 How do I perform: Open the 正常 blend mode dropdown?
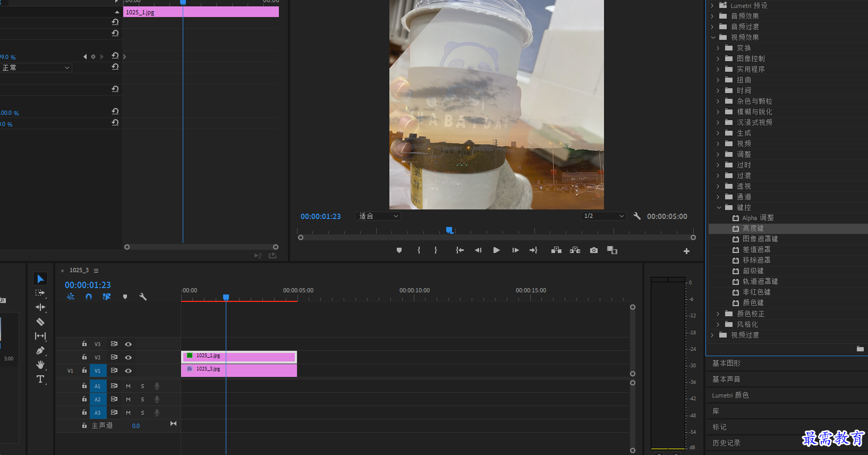(36, 68)
